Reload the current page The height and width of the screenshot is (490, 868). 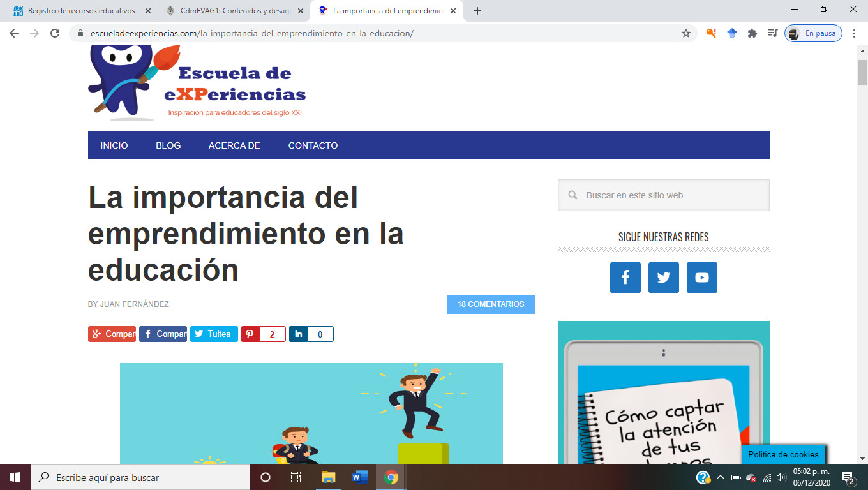(x=55, y=33)
